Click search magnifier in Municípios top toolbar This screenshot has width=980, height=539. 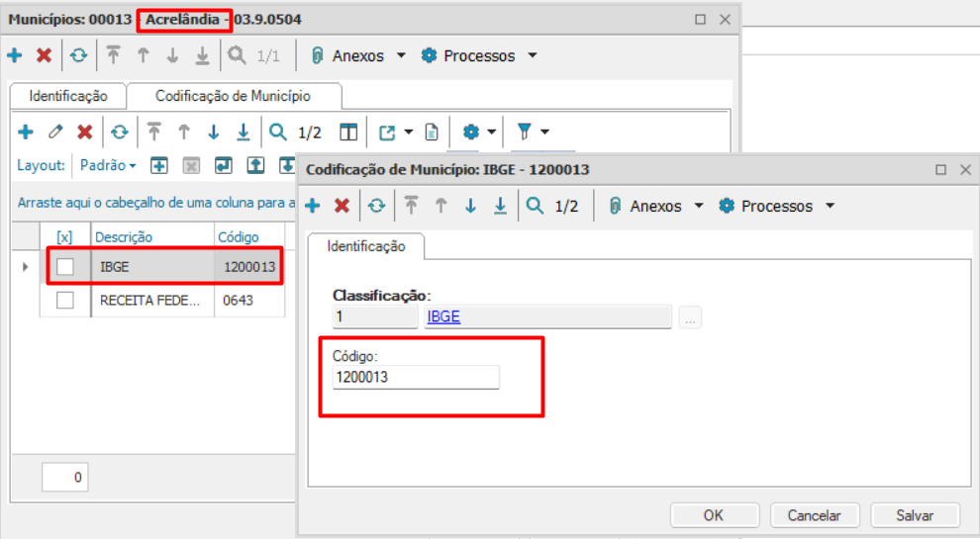coord(237,55)
